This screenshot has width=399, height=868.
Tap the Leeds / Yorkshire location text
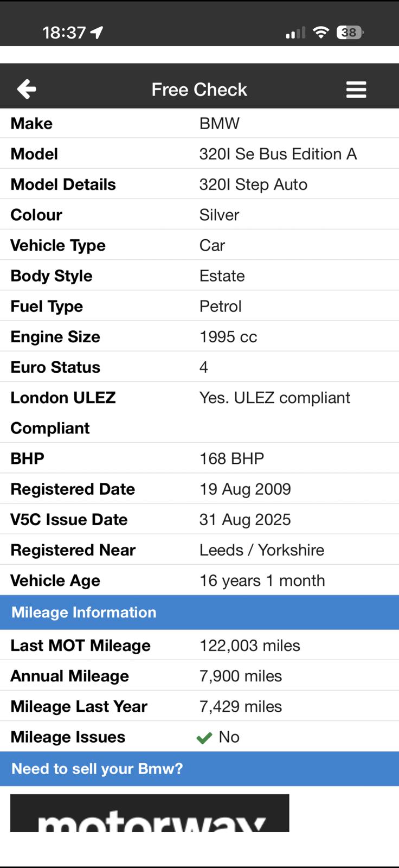pyautogui.click(x=262, y=550)
